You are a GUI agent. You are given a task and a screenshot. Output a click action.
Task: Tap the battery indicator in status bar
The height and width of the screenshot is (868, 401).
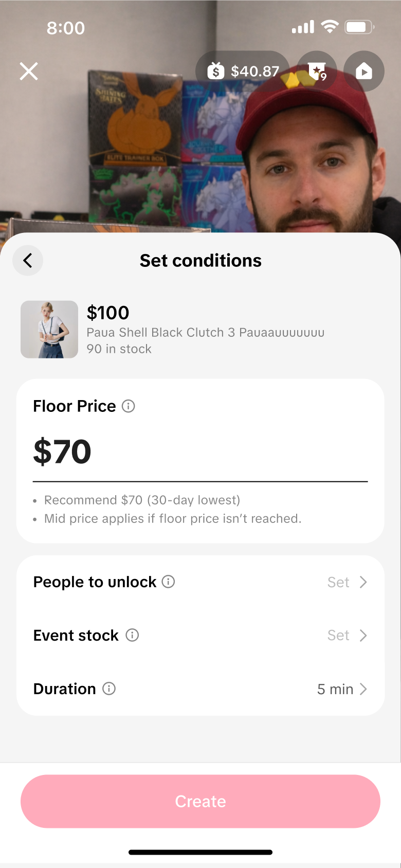(360, 27)
